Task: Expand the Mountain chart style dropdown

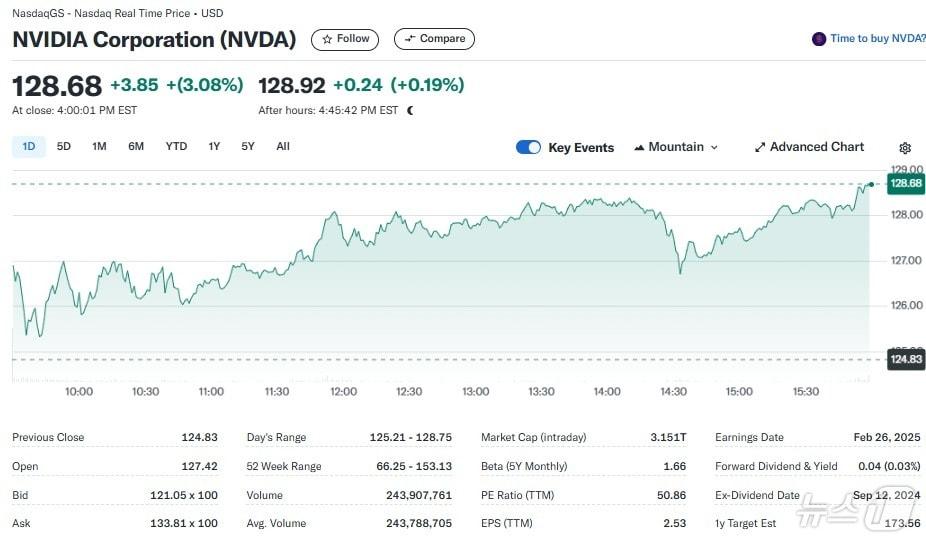Action: click(713, 147)
